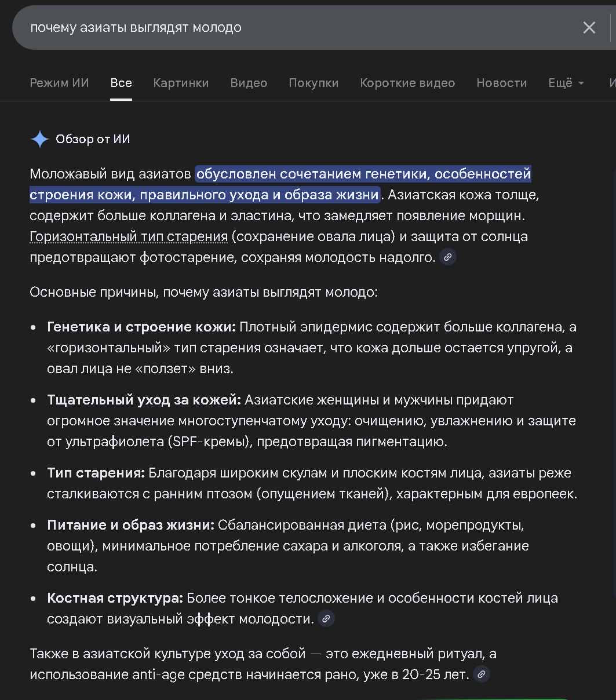Clear the search query with X icon

589,28
